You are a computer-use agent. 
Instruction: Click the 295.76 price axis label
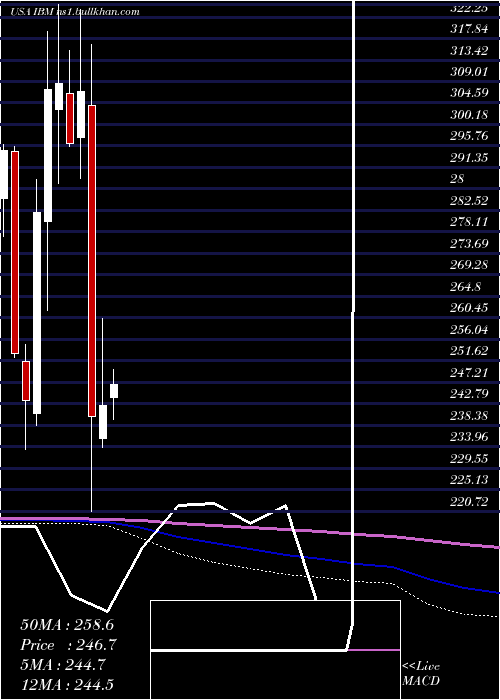[x=469, y=136]
